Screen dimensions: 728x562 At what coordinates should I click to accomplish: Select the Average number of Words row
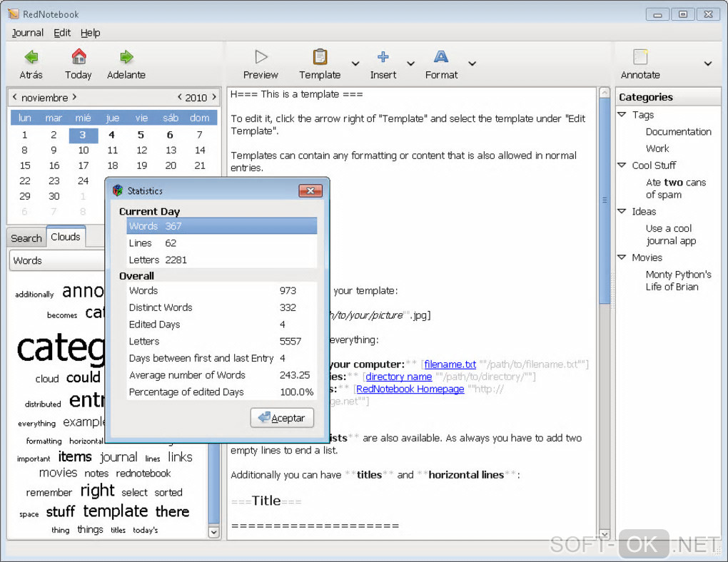222,375
